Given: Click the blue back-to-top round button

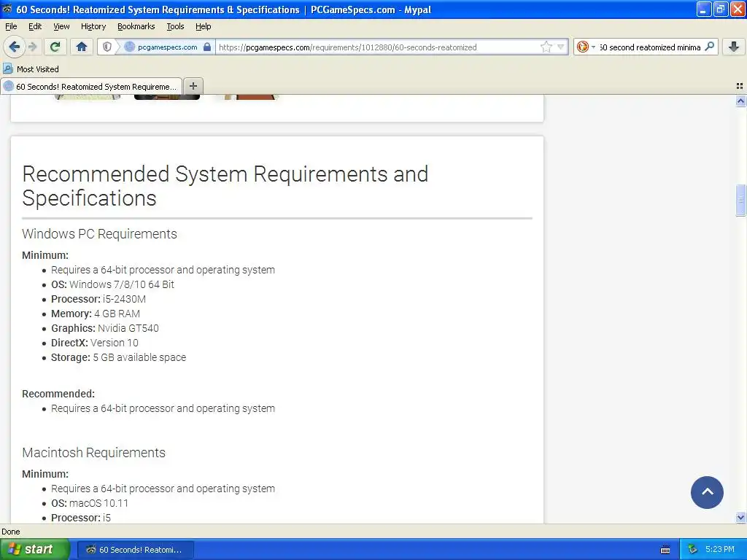Looking at the screenshot, I should [707, 492].
